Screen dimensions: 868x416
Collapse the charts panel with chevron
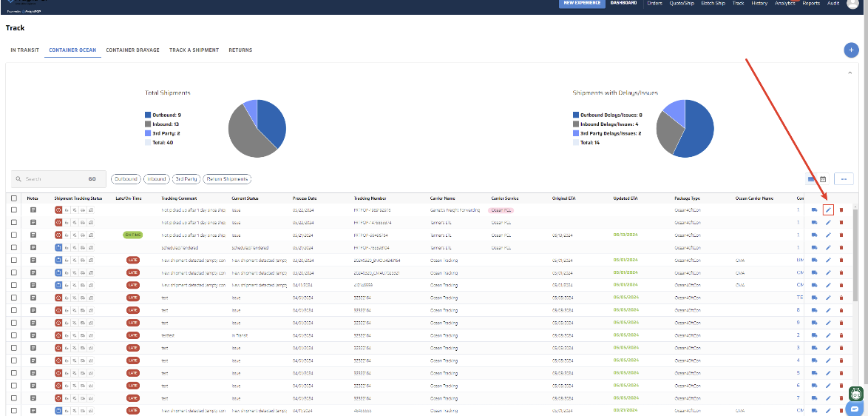pos(850,73)
